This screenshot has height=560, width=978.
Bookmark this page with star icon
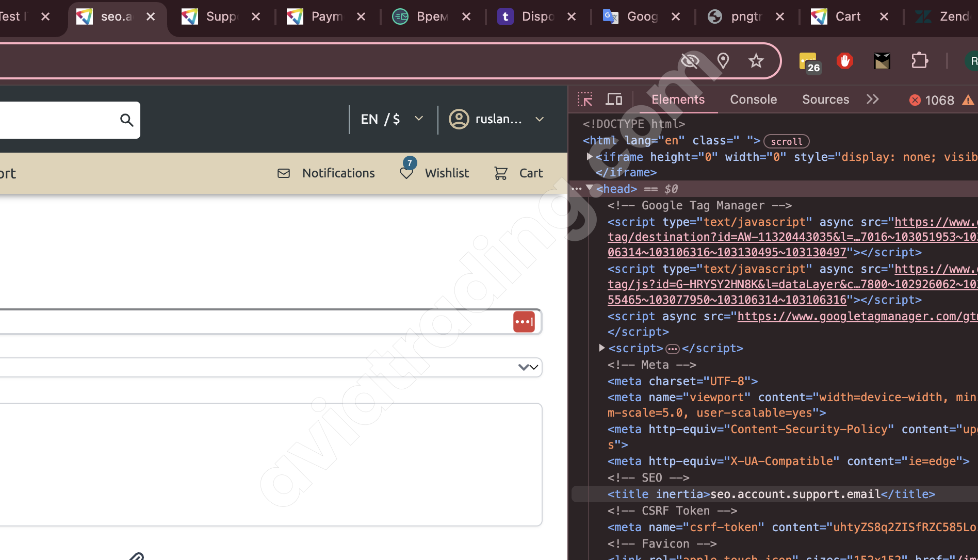click(756, 61)
